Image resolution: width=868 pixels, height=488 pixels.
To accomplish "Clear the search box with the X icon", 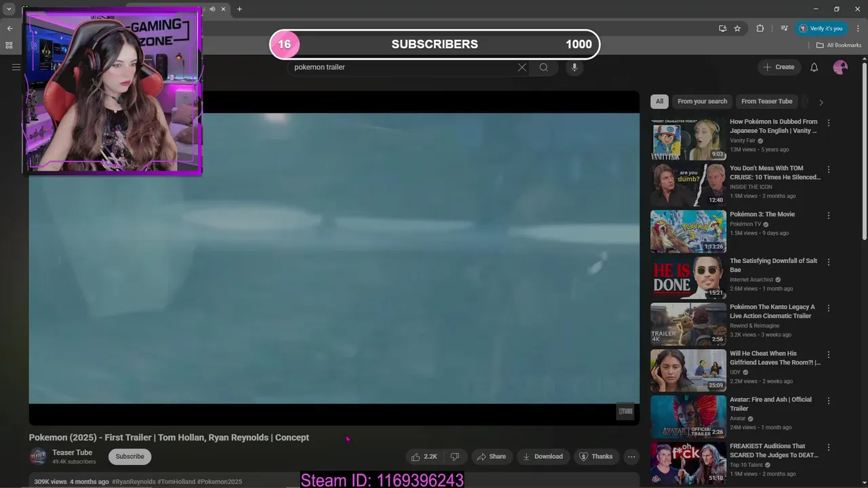I will 522,67.
